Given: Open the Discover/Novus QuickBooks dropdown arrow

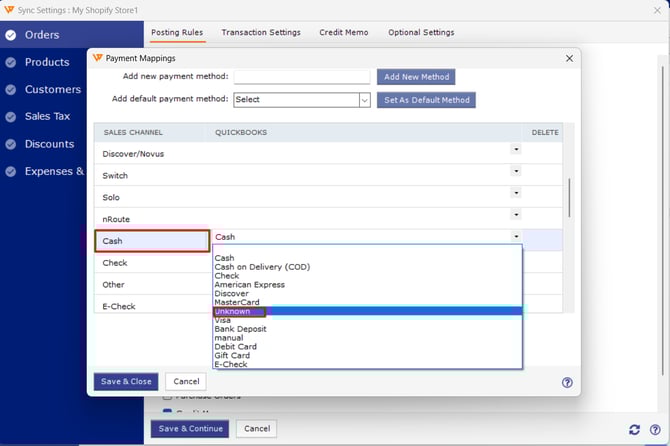Looking at the screenshot, I should (516, 150).
